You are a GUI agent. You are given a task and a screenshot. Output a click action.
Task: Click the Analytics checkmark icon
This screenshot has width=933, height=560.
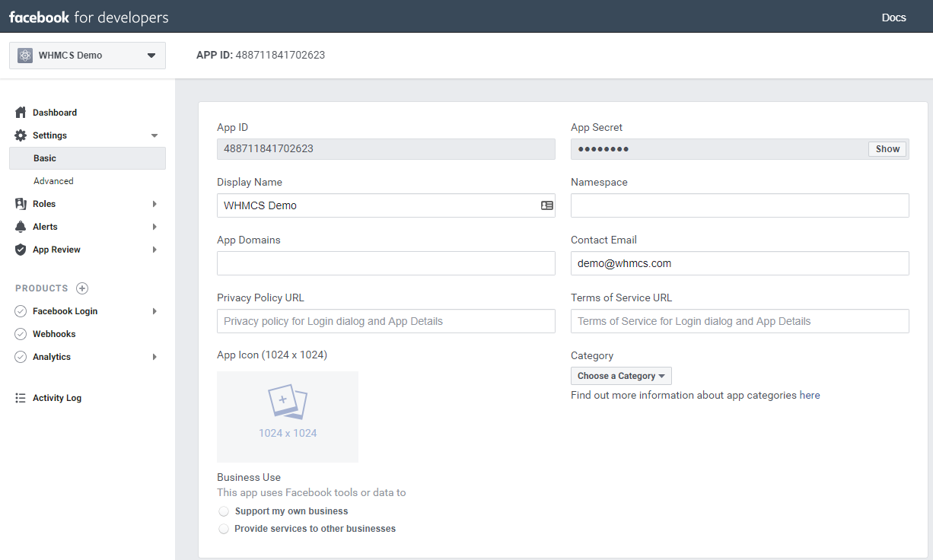coord(21,357)
